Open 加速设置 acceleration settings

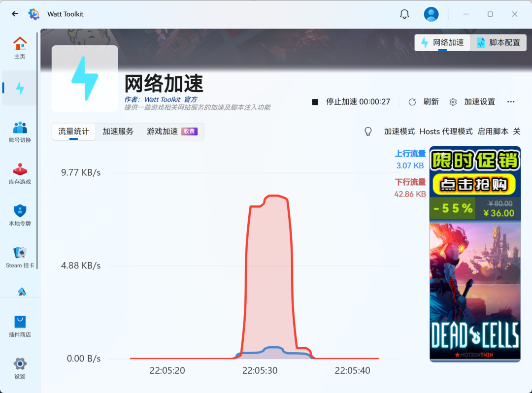click(x=472, y=102)
